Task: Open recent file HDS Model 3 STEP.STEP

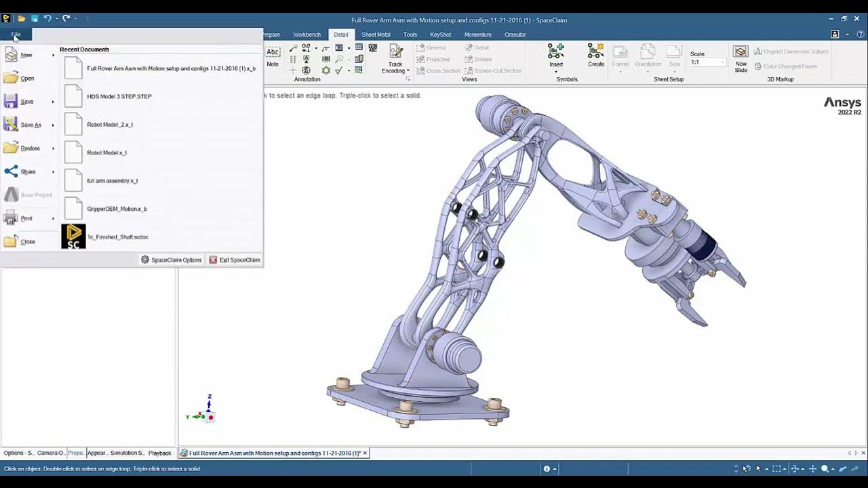Action: [160, 96]
